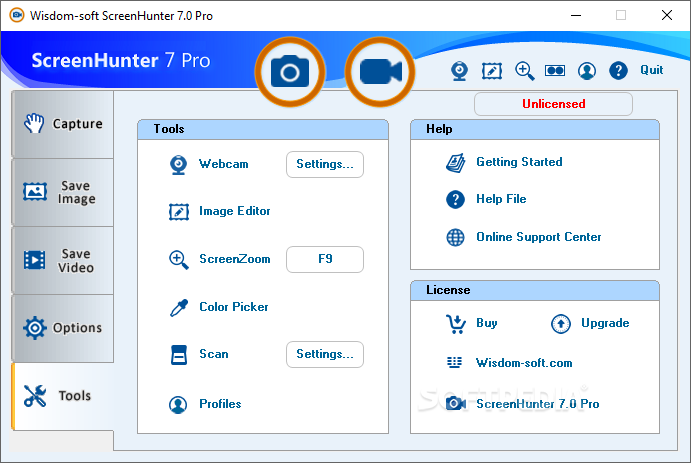Switch to the Save Image tab
Viewport: 691px width, 463px height.
click(x=63, y=193)
